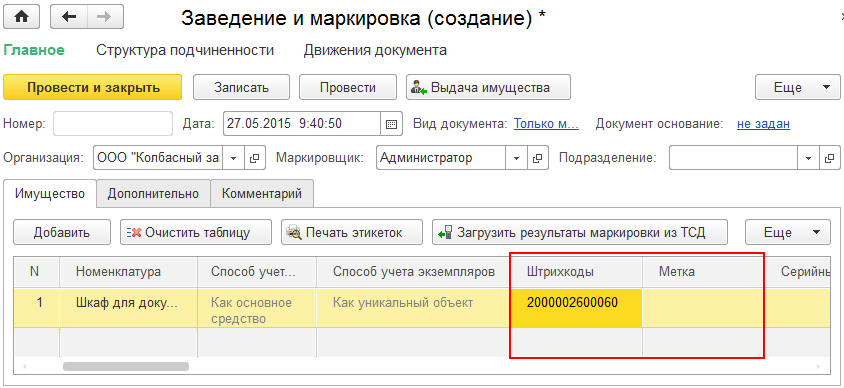
Task: Select the Имущество tab
Action: pyautogui.click(x=50, y=194)
